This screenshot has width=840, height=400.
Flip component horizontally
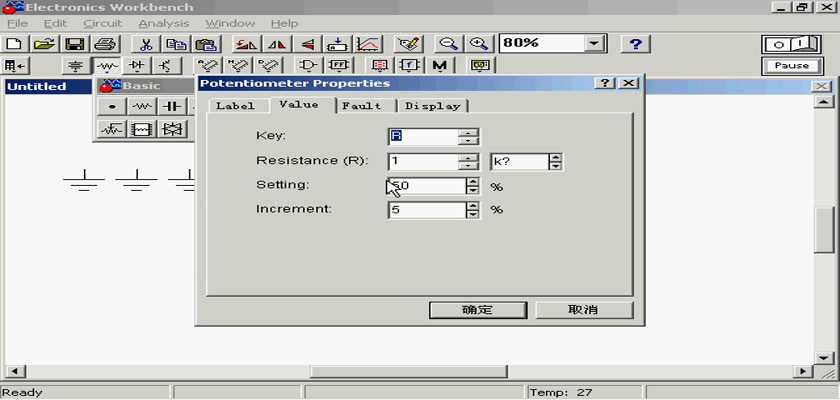pyautogui.click(x=277, y=44)
